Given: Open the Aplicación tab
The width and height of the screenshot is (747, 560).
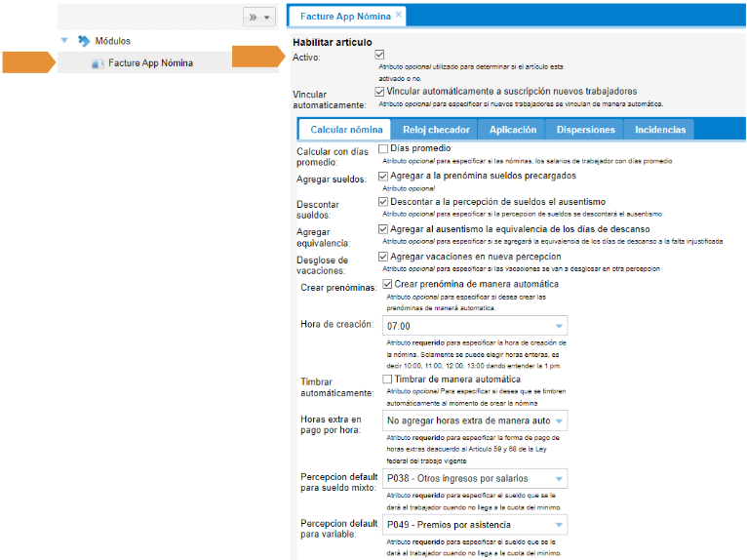Looking at the screenshot, I should [x=512, y=130].
